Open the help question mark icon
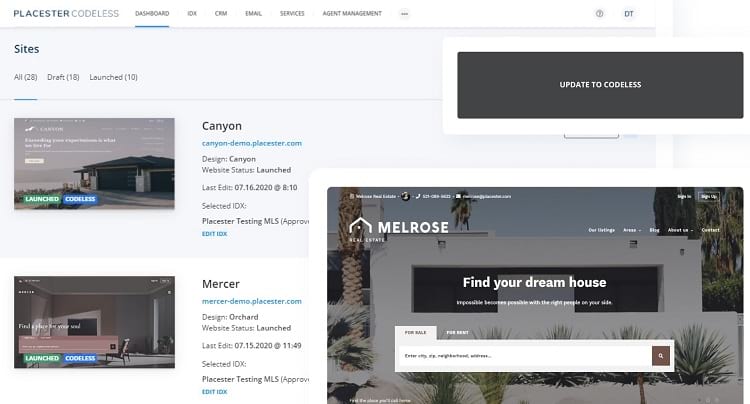Image resolution: width=750 pixels, height=404 pixels. 599,14
